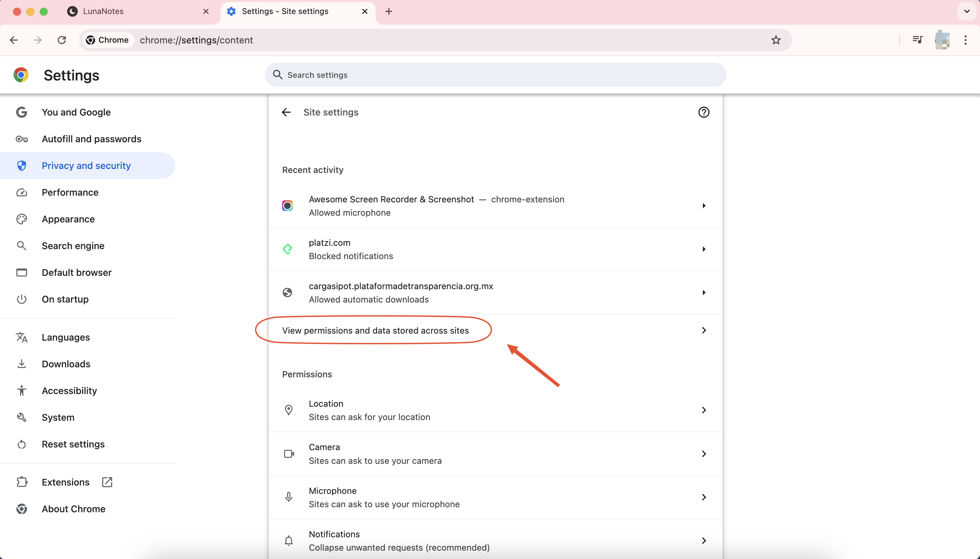The height and width of the screenshot is (559, 980).
Task: Open Autofill and passwords section
Action: pyautogui.click(x=91, y=139)
